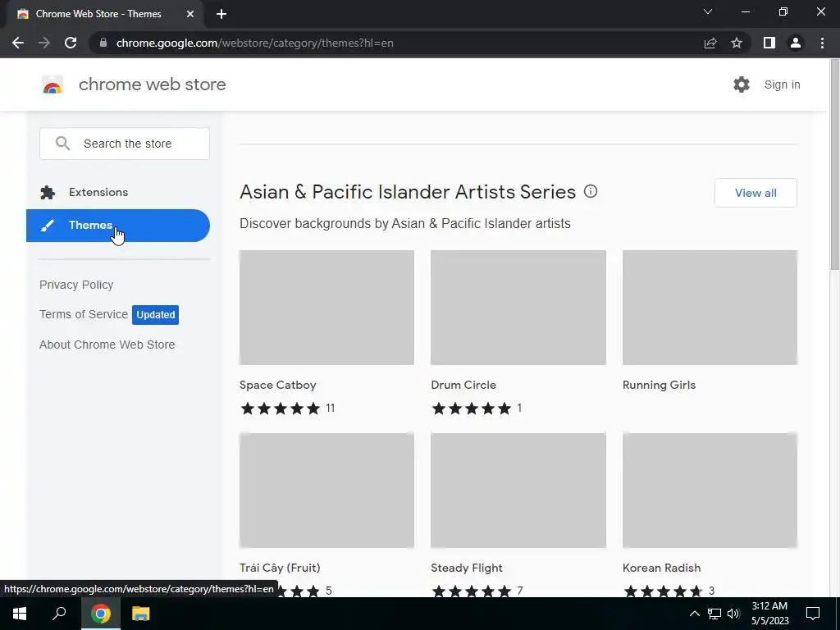The height and width of the screenshot is (630, 840).
Task: Click the address bar URL
Action: click(254, 43)
